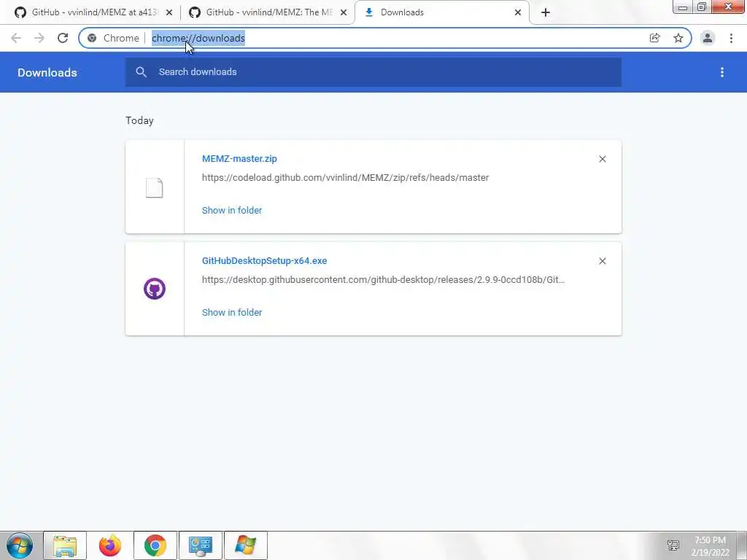Open Chrome's three-dot main menu
Viewport: 747px width, 560px height.
731,38
